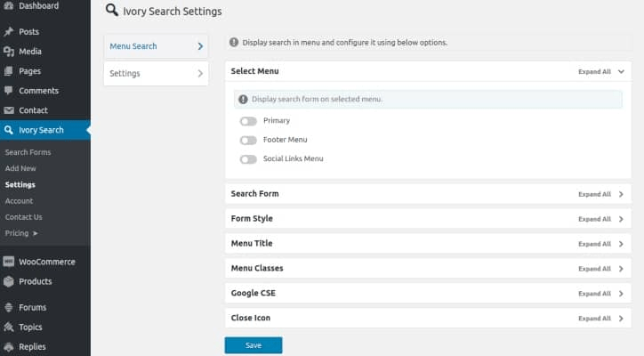Click Expand All in Form Style row

pos(594,219)
